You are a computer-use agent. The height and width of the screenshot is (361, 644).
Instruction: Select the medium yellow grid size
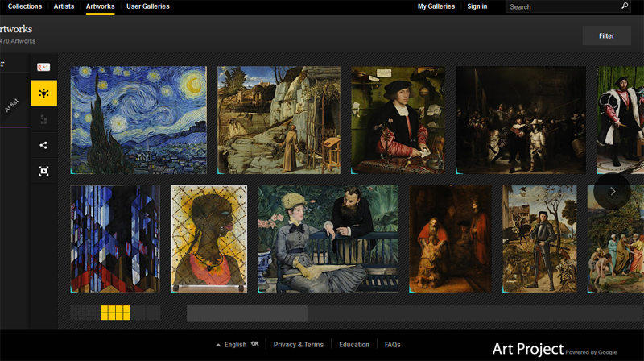pos(115,313)
